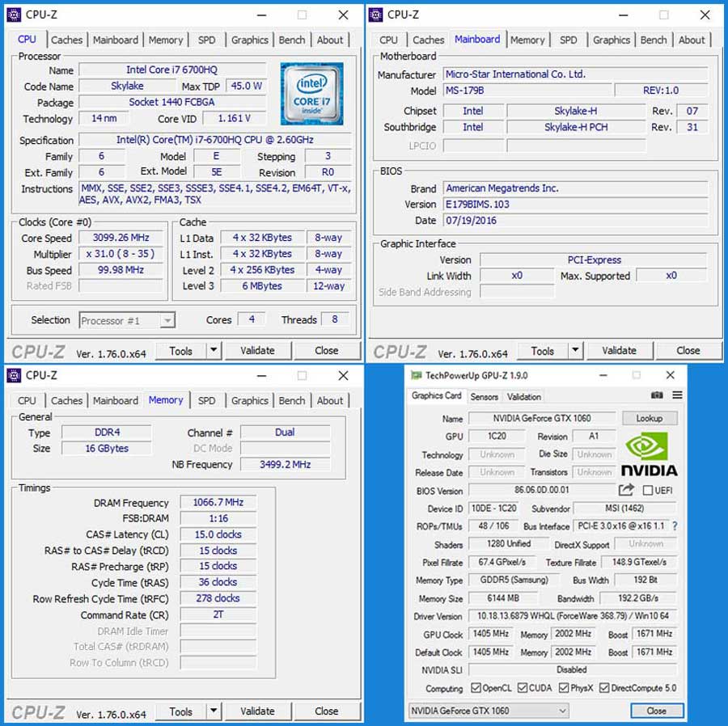Click the Tools button in the Mainboard tab window

click(542, 350)
